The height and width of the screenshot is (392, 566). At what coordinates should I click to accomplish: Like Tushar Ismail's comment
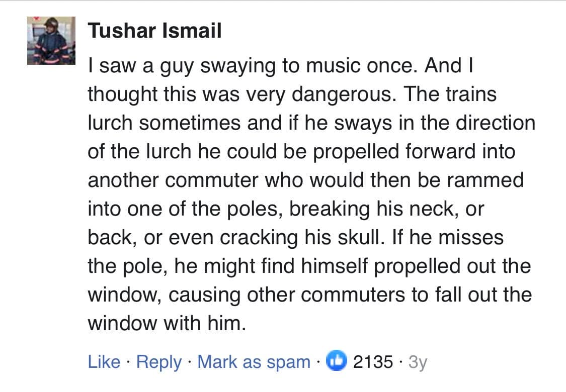104,362
